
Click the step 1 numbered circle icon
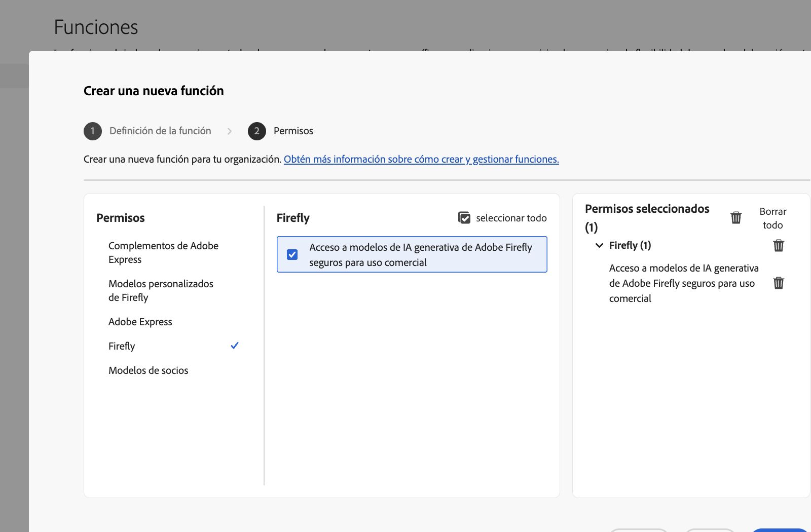click(x=92, y=131)
